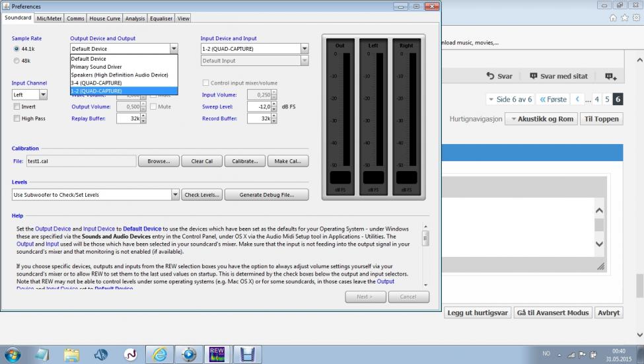Click the Til Toppen button

pyautogui.click(x=601, y=119)
